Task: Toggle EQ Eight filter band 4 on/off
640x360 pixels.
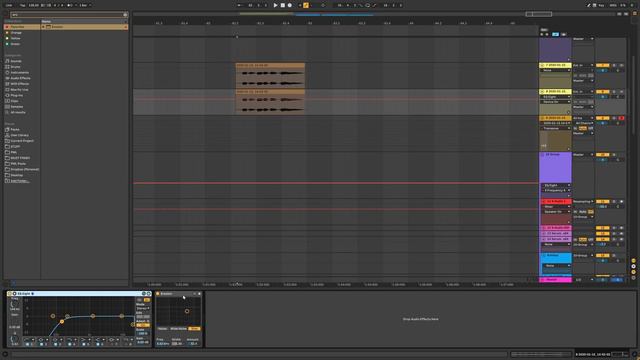Action: pyautogui.click(x=69, y=344)
